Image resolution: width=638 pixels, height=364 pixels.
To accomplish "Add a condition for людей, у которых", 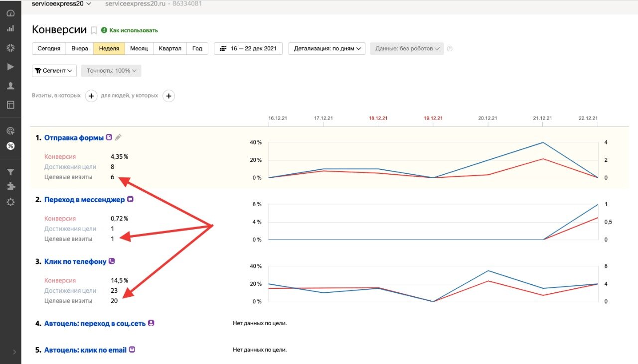I will click(169, 96).
